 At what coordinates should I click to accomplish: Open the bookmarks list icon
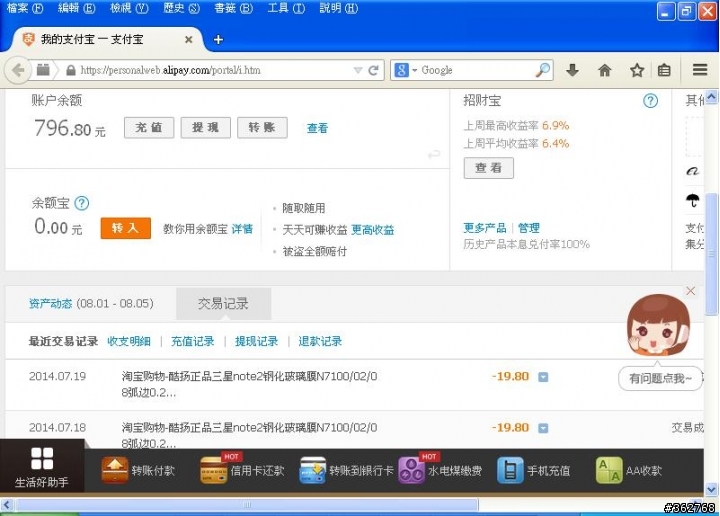point(664,70)
